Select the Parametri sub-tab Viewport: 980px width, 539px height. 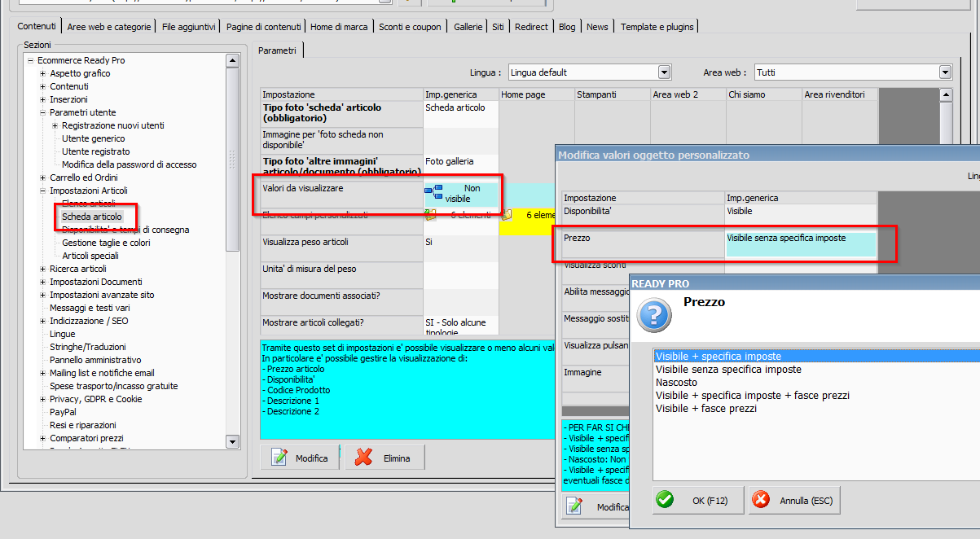tap(278, 50)
